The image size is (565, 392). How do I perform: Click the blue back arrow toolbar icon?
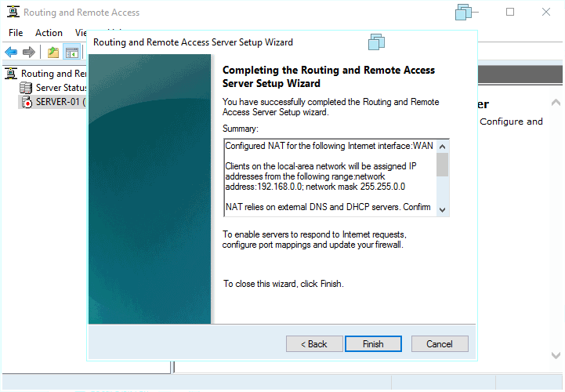(11, 53)
